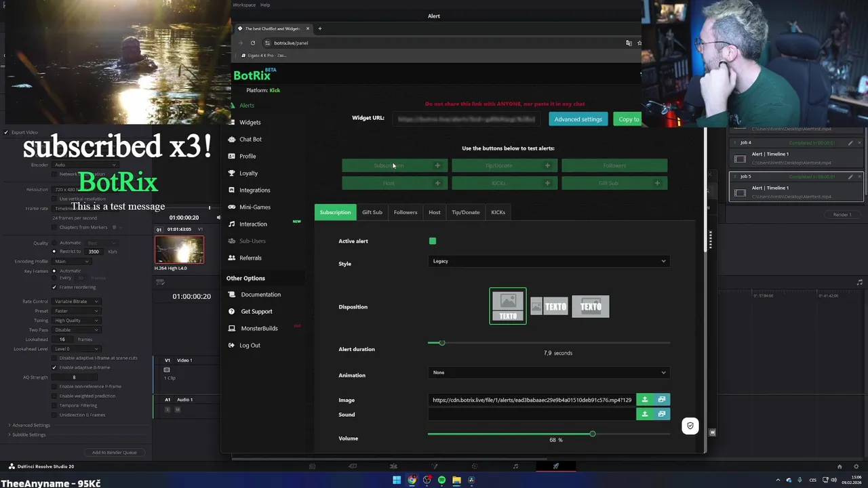868x488 pixels.
Task: Open Integrations in the BotRix sidebar
Action: coord(254,190)
